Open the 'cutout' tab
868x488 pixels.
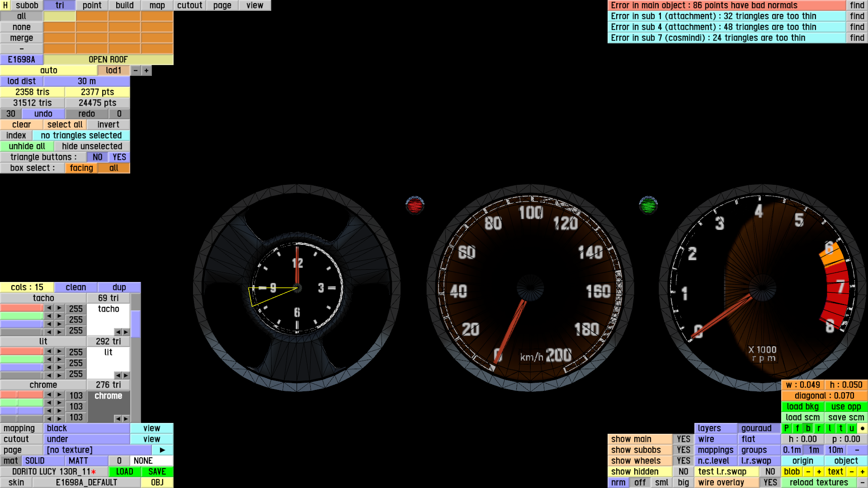189,5
